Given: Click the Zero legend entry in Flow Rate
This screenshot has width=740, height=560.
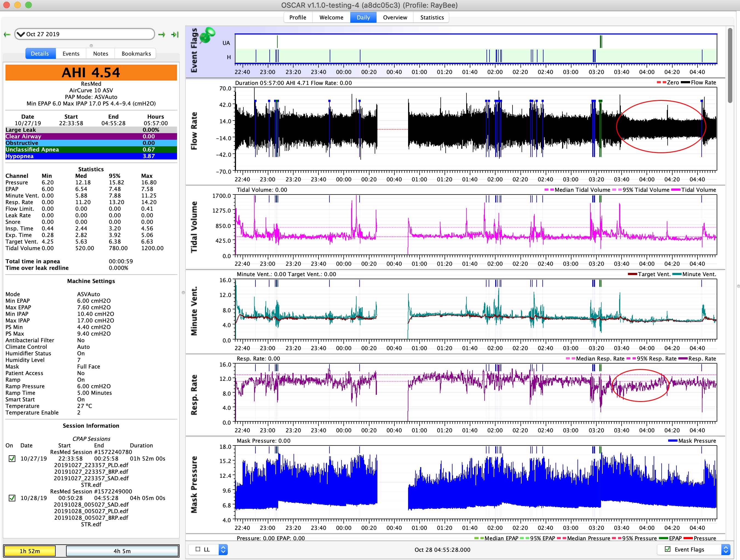Looking at the screenshot, I should click(668, 82).
